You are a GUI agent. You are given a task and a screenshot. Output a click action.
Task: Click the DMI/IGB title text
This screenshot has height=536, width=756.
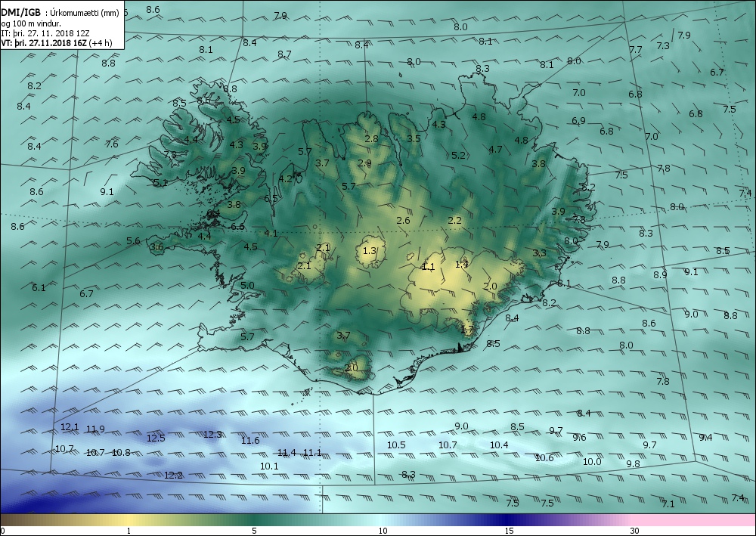pos(21,13)
